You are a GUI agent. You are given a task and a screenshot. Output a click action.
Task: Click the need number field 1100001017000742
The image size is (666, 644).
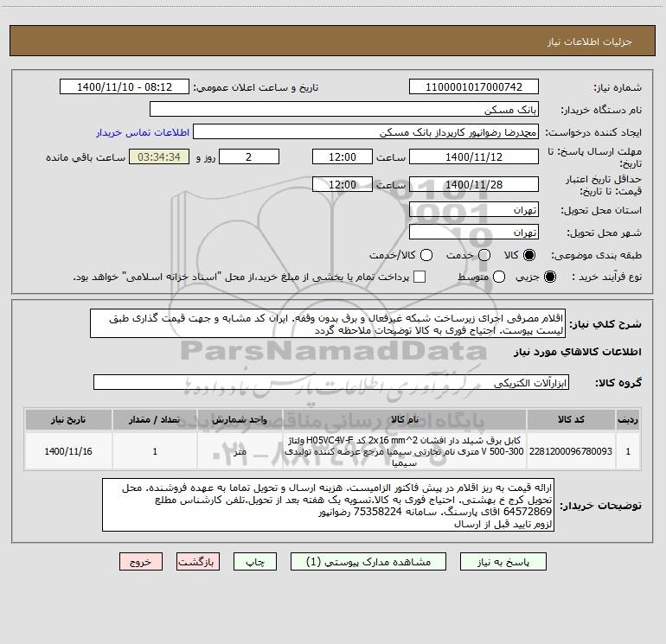[x=474, y=86]
